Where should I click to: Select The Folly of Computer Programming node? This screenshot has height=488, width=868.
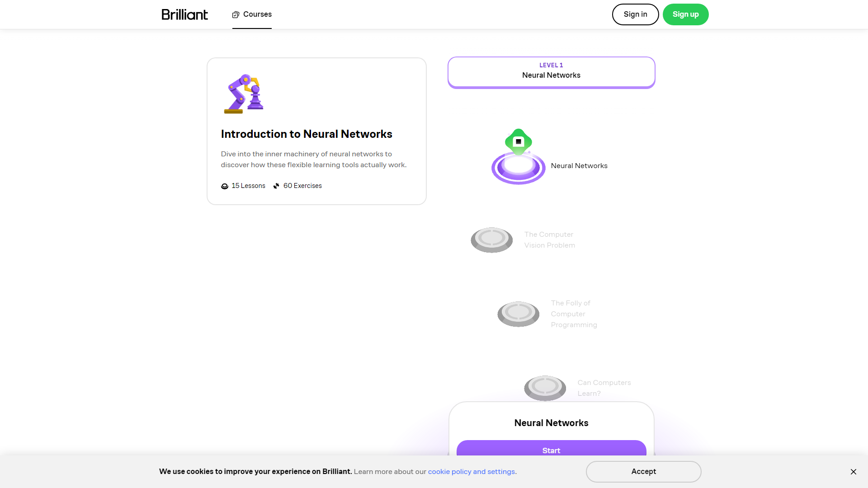(518, 314)
